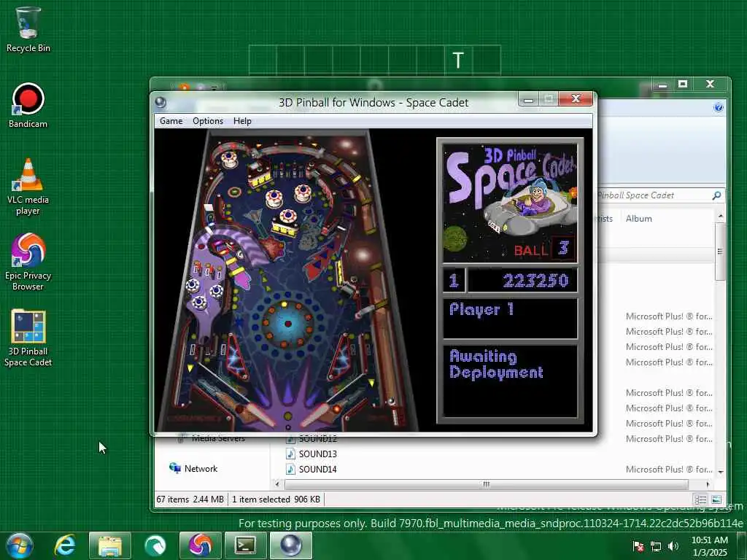Screen dimensions: 747x560
Task: Click the vertical scrollbar down arrow in Explorer
Action: pyautogui.click(x=720, y=472)
